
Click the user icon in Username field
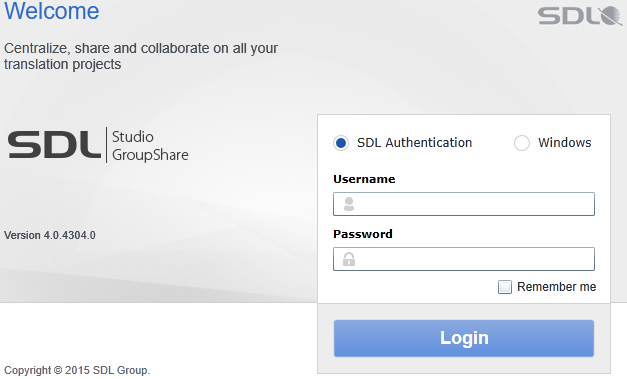click(349, 204)
